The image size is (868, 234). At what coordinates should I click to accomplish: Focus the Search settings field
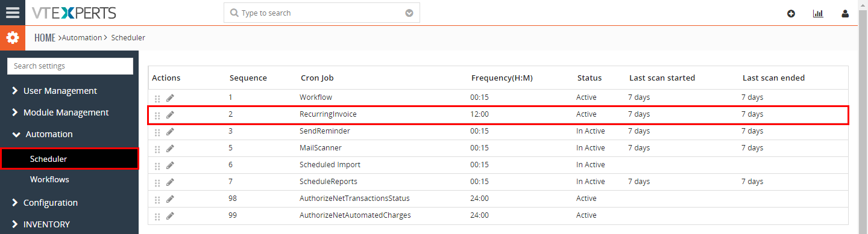(x=70, y=66)
